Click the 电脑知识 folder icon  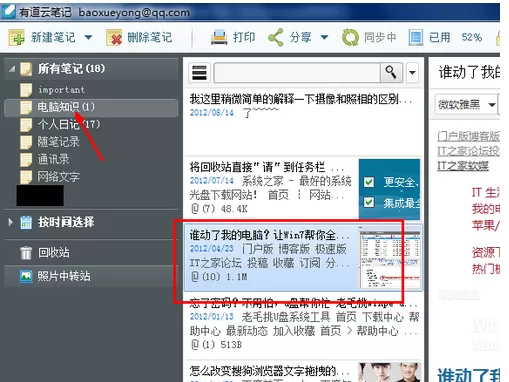pyautogui.click(x=25, y=107)
